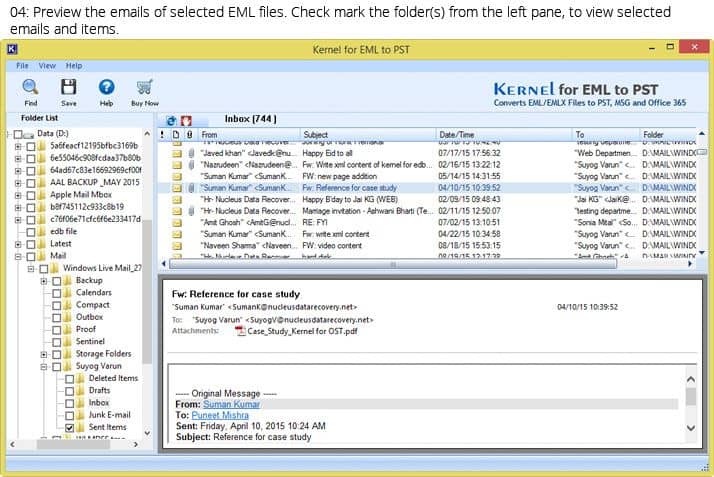
Task: Expand the Storage Folders node
Action: click(44, 355)
